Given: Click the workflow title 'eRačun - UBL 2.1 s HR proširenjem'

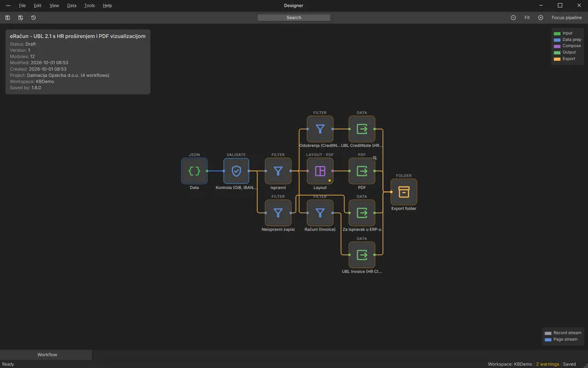Looking at the screenshot, I should click(x=78, y=36).
